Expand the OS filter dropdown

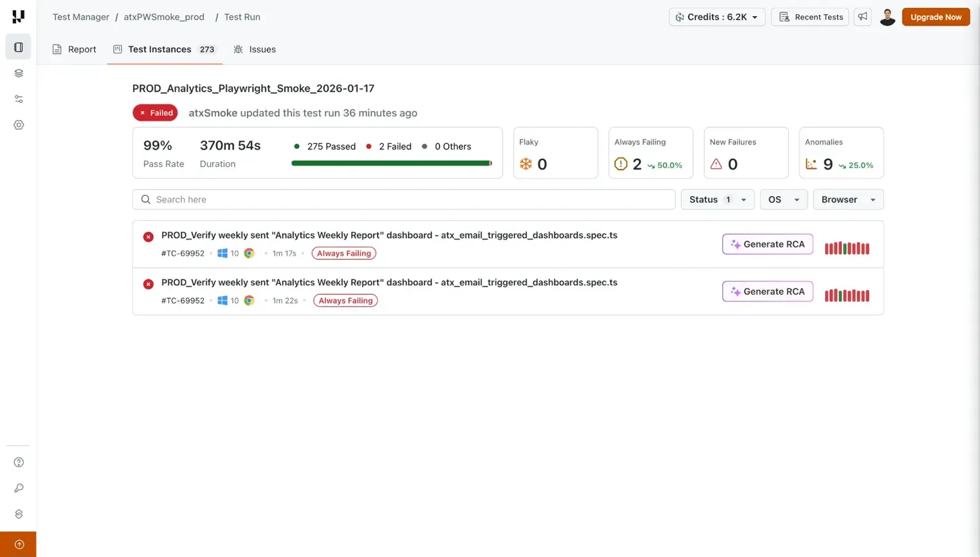(x=783, y=199)
